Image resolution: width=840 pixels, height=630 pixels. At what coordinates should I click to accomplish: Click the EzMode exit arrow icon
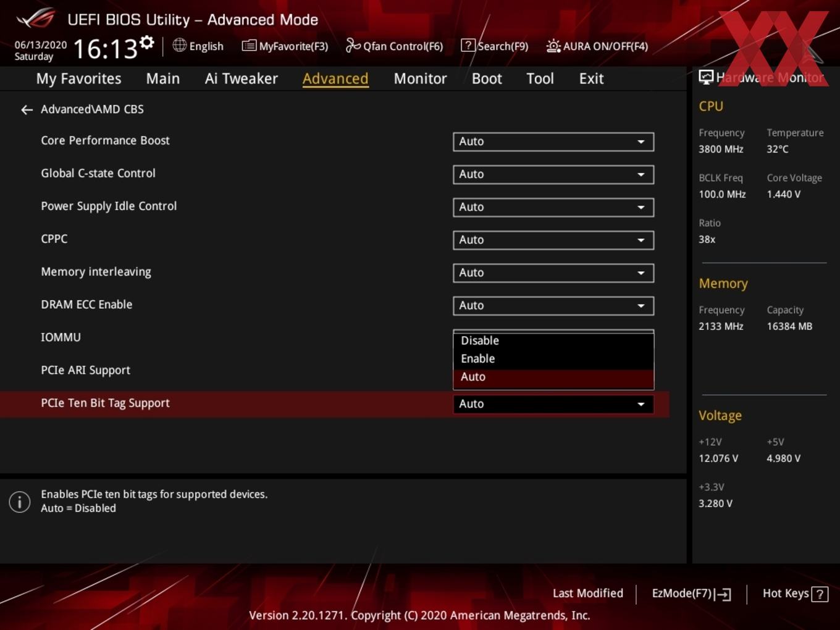723,594
